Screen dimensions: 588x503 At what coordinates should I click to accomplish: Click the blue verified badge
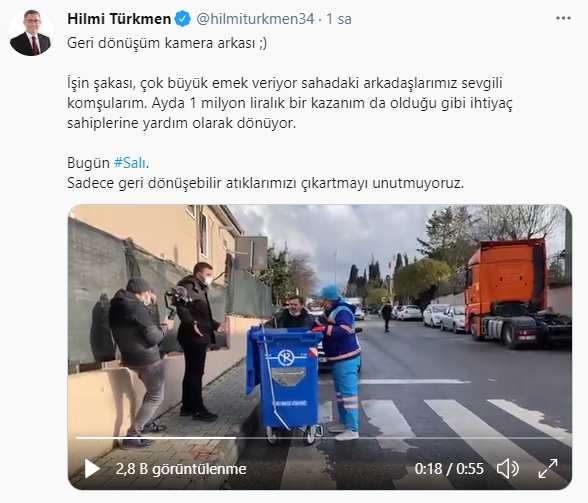click(x=183, y=19)
